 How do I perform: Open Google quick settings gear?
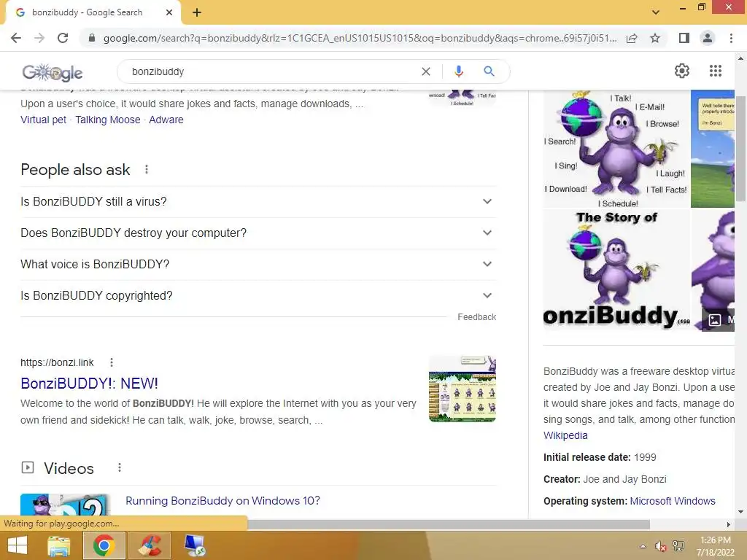[682, 71]
